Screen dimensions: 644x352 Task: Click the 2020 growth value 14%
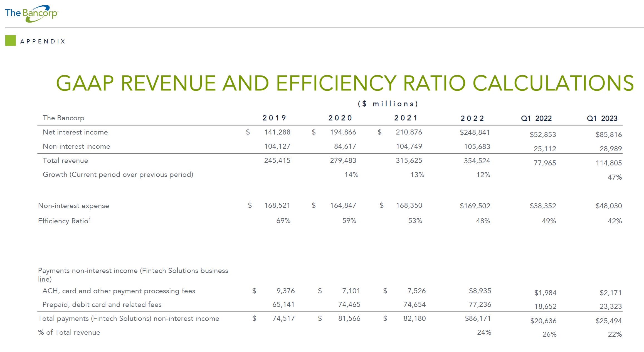coord(351,175)
